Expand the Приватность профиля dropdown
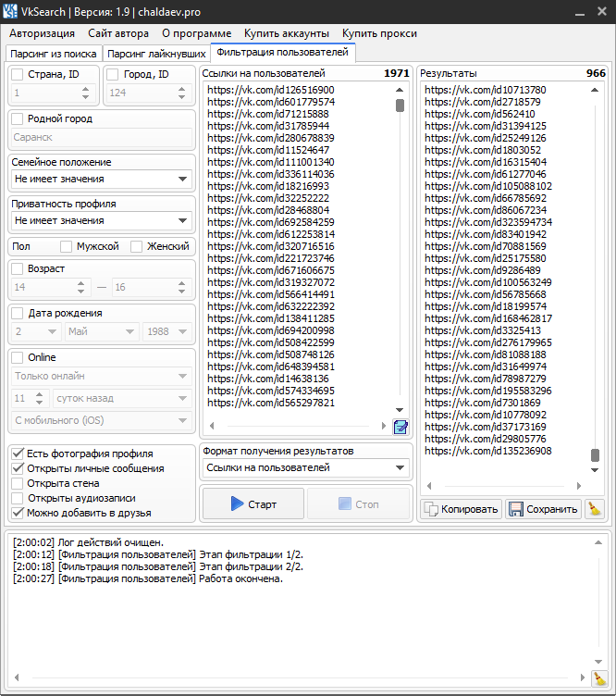Screen dimensions: 616x696 click(x=101, y=220)
